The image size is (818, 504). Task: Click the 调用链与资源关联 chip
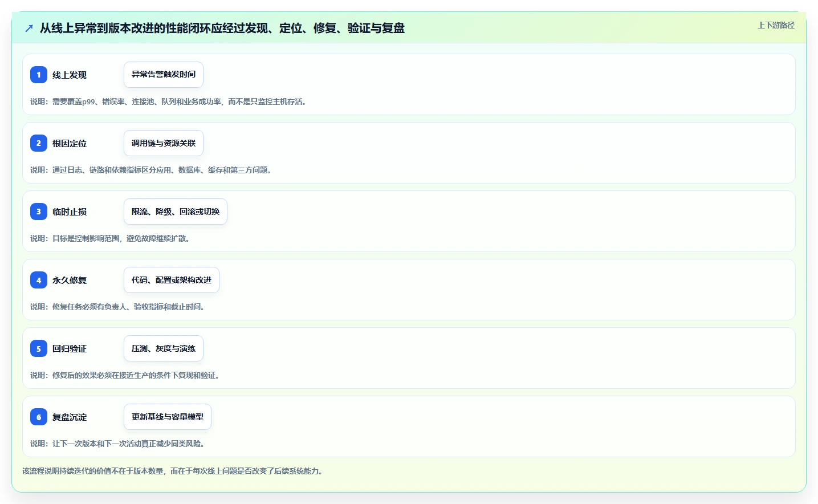[164, 143]
